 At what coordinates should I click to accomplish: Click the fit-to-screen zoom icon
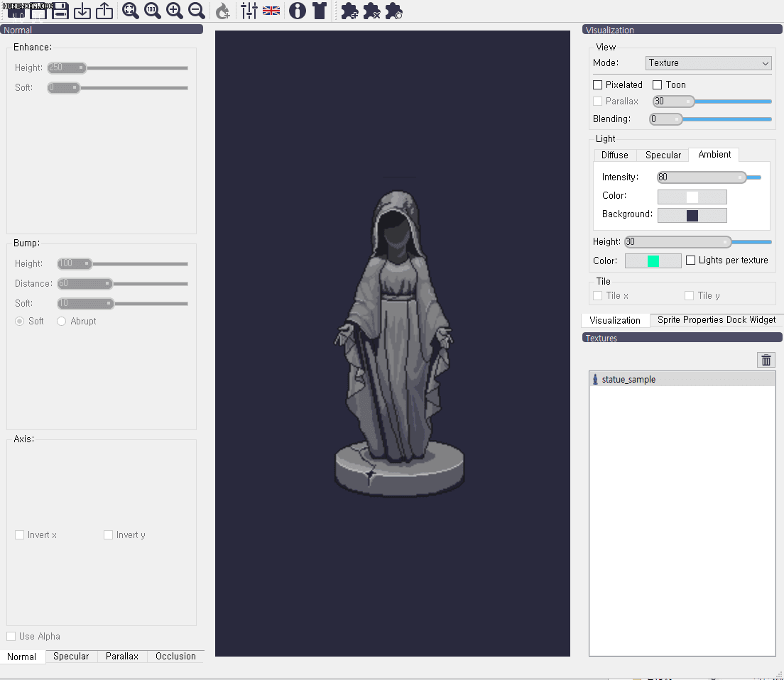pos(131,11)
